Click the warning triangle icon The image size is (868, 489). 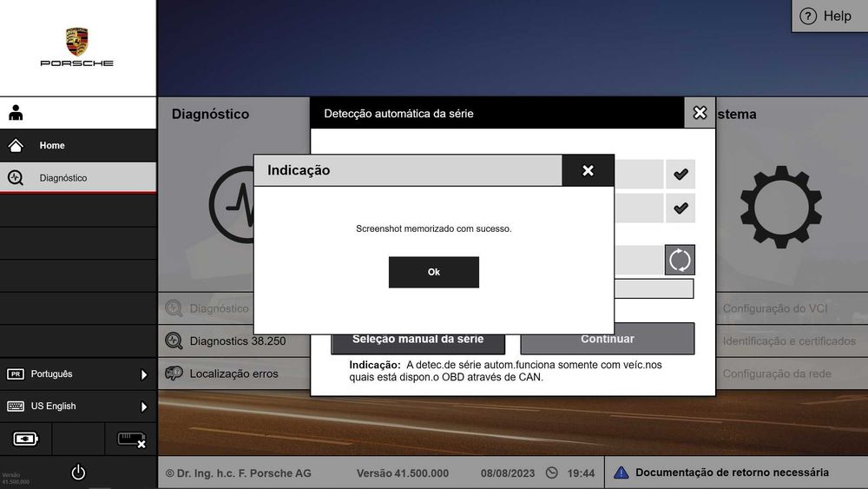(x=621, y=472)
